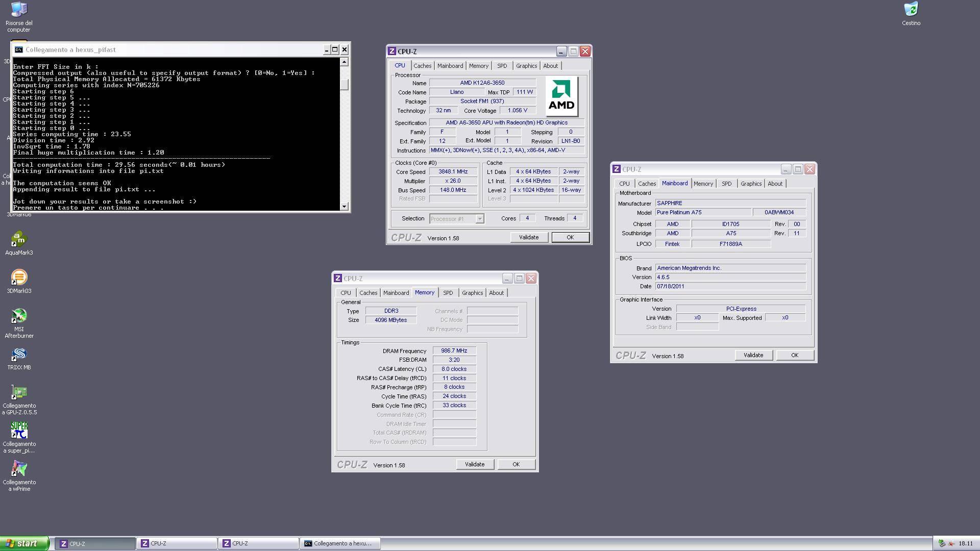Open TRIXX MB desktop shortcut
Viewport: 980px width, 551px height.
point(19,359)
